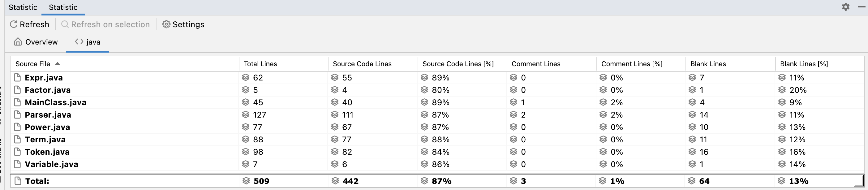Viewport: 868px width, 190px height.
Task: Click the gear icon at top right
Action: 845,7
